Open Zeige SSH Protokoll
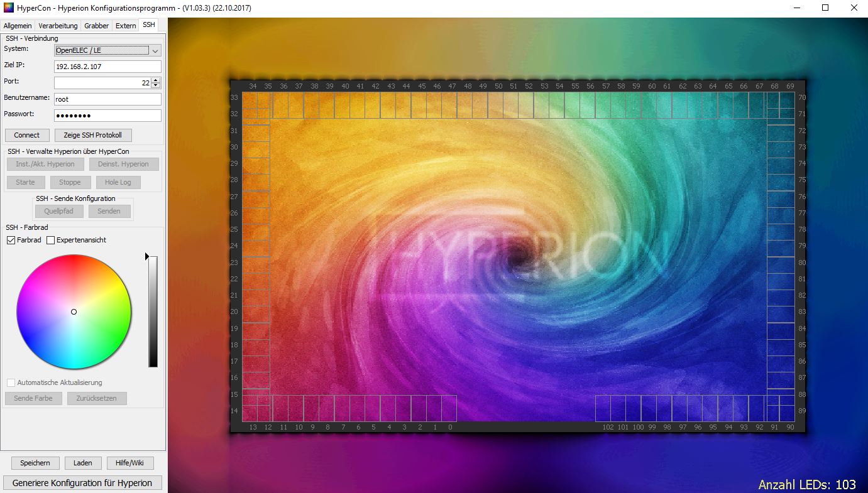This screenshot has width=868, height=493. (93, 135)
